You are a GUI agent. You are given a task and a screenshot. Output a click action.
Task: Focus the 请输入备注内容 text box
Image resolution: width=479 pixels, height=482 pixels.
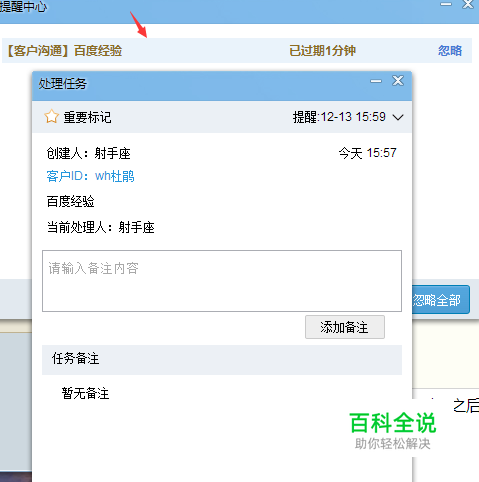pos(222,281)
